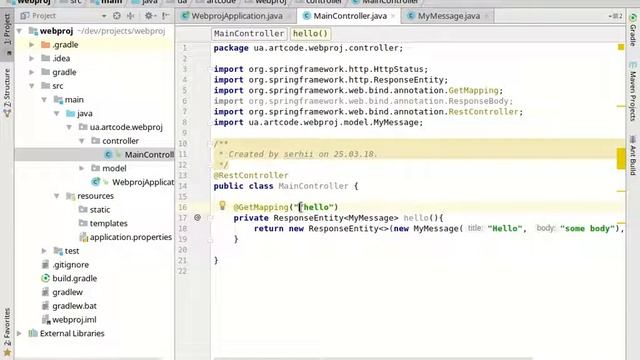This screenshot has height=360, width=640.
Task: Open the Project view selector dropdown
Action: (x=104, y=16)
